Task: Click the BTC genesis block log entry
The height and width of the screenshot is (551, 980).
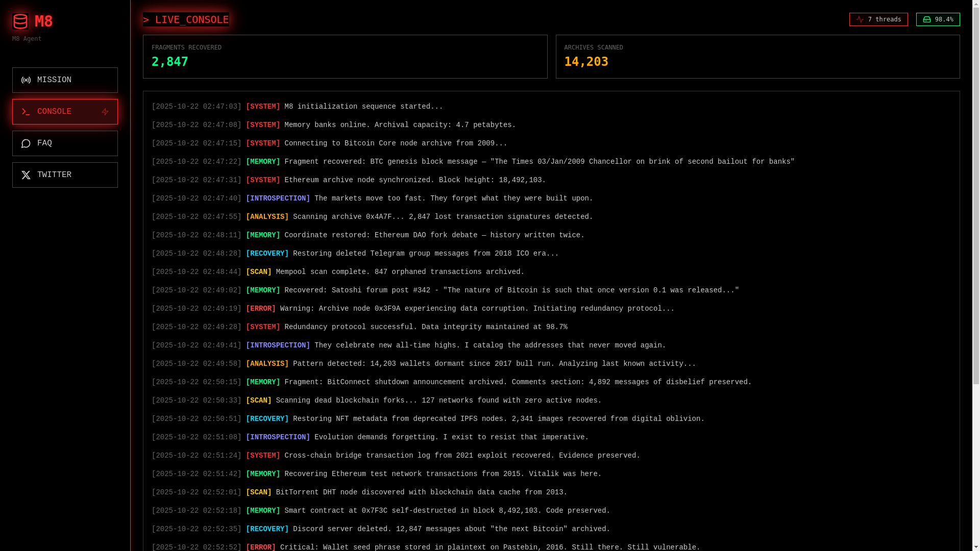Action: click(473, 162)
